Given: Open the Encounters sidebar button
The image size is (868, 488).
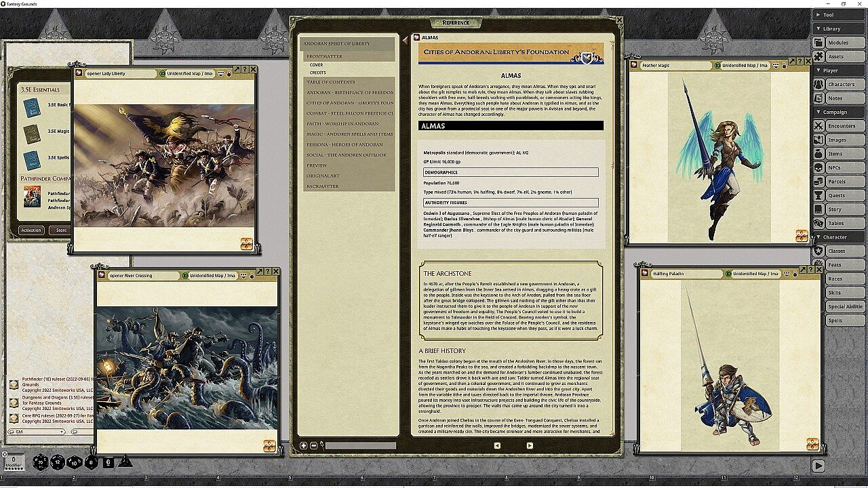Looking at the screenshot, I should coord(838,126).
